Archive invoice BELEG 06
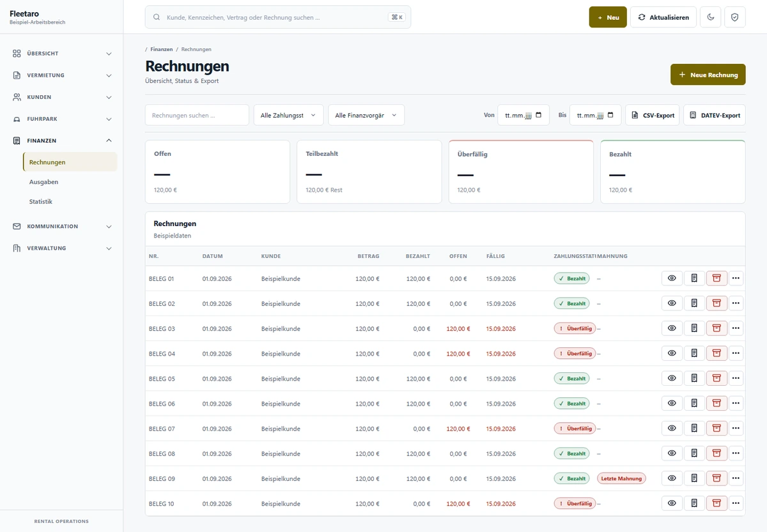This screenshot has height=532, width=767. coord(717,403)
